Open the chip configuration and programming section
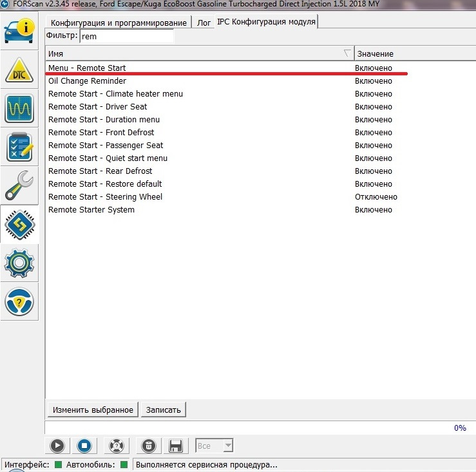476x472 pixels. [x=19, y=224]
